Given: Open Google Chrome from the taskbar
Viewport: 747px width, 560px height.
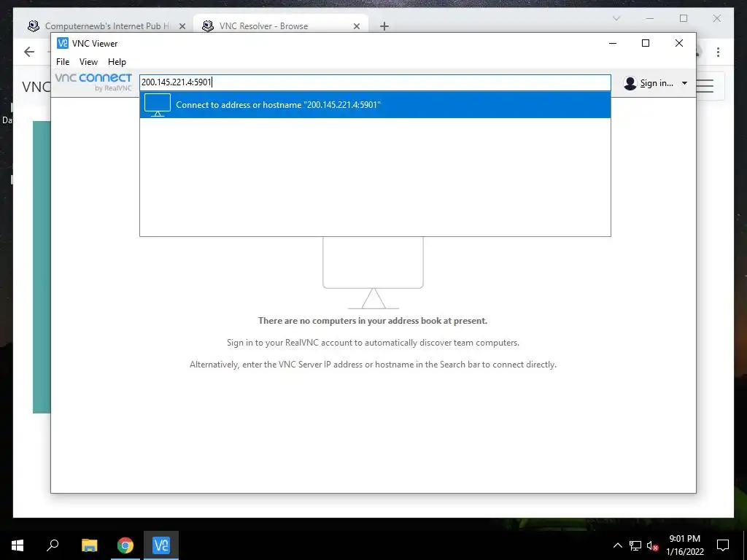Looking at the screenshot, I should point(125,545).
